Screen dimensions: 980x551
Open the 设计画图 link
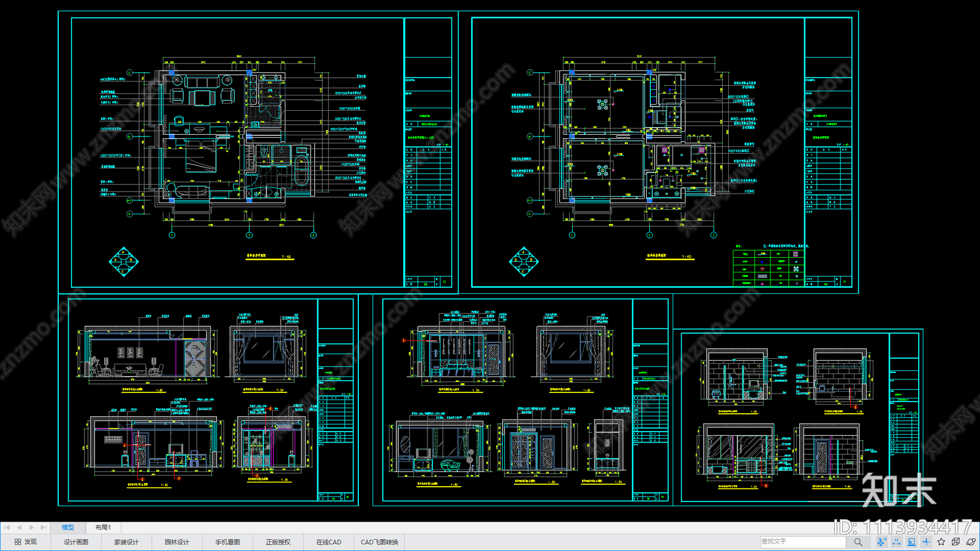pos(76,542)
